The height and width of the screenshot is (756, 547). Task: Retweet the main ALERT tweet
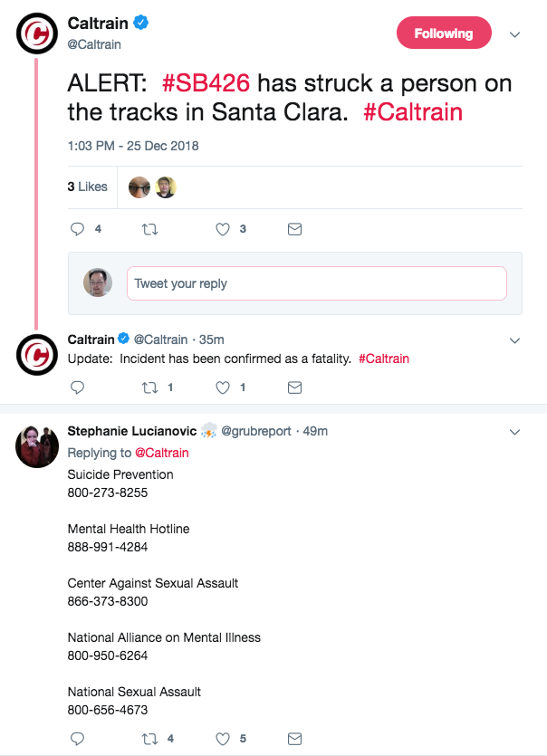click(x=150, y=230)
